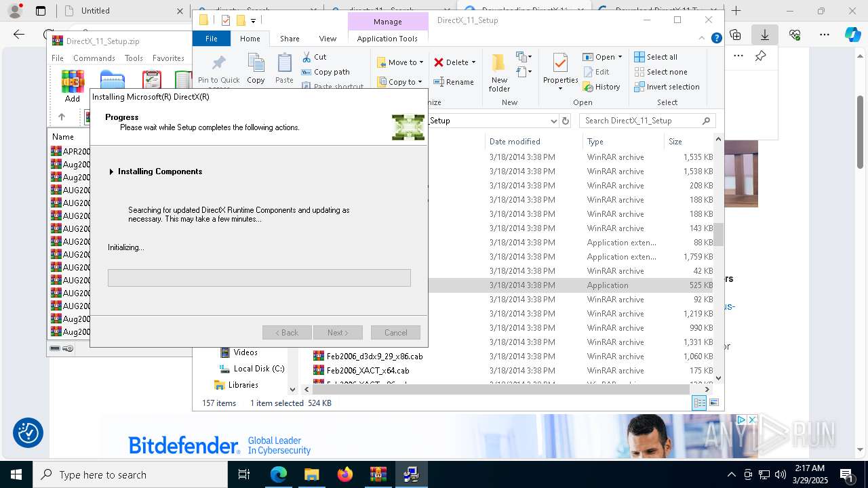The image size is (868, 488).
Task: Open the File menu in WinRAR
Action: click(58, 58)
